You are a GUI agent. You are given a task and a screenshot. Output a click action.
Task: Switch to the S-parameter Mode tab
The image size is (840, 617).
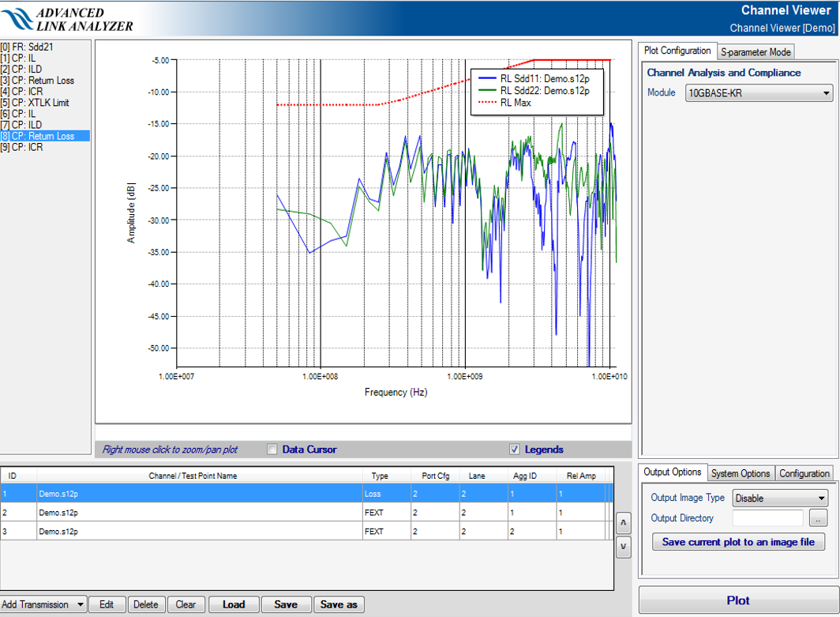point(756,52)
